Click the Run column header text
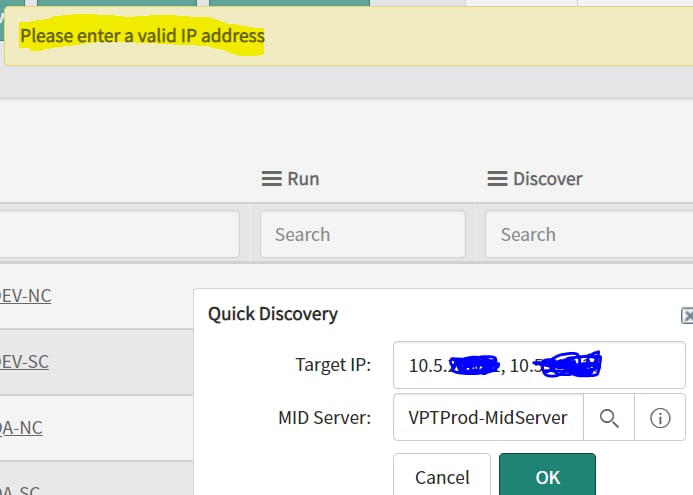693x495 pixels. [303, 179]
